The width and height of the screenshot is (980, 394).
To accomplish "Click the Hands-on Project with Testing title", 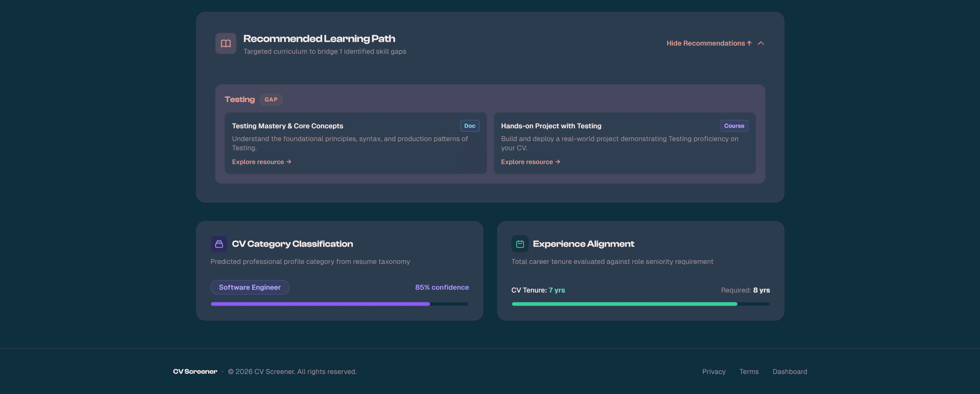I will tap(551, 126).
